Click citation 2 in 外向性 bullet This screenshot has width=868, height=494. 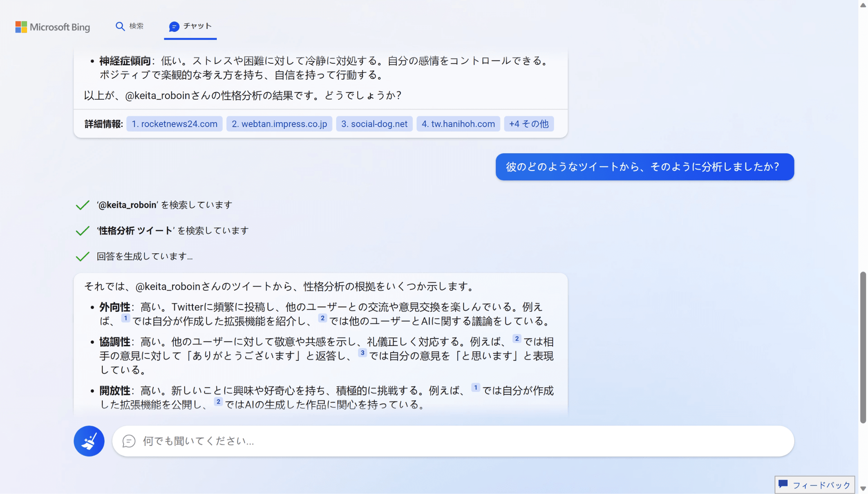click(x=322, y=318)
